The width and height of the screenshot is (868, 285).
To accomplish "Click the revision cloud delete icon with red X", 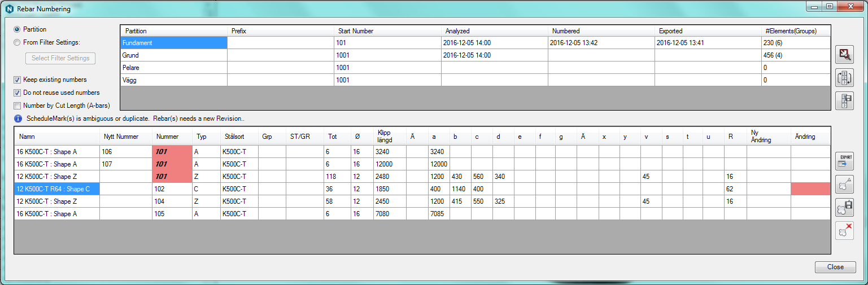I will click(x=844, y=230).
